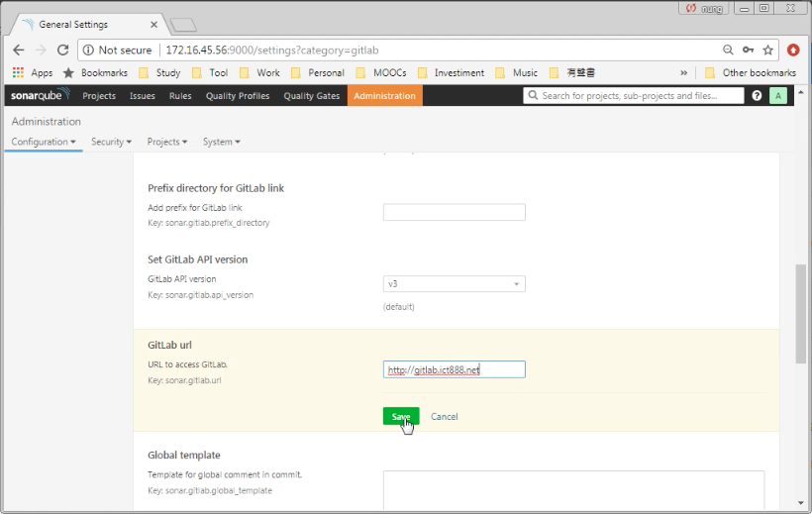
Task: Open the GitLab API version v3 dropdown
Action: coord(455,284)
